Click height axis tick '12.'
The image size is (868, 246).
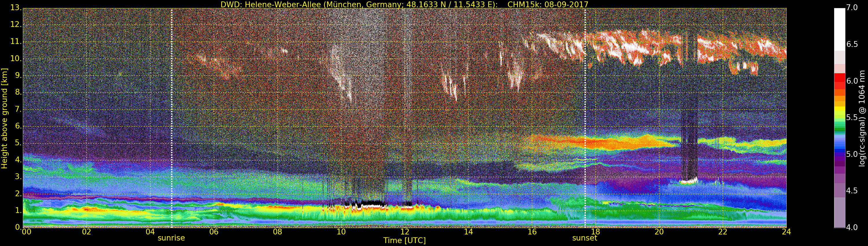tap(16, 25)
